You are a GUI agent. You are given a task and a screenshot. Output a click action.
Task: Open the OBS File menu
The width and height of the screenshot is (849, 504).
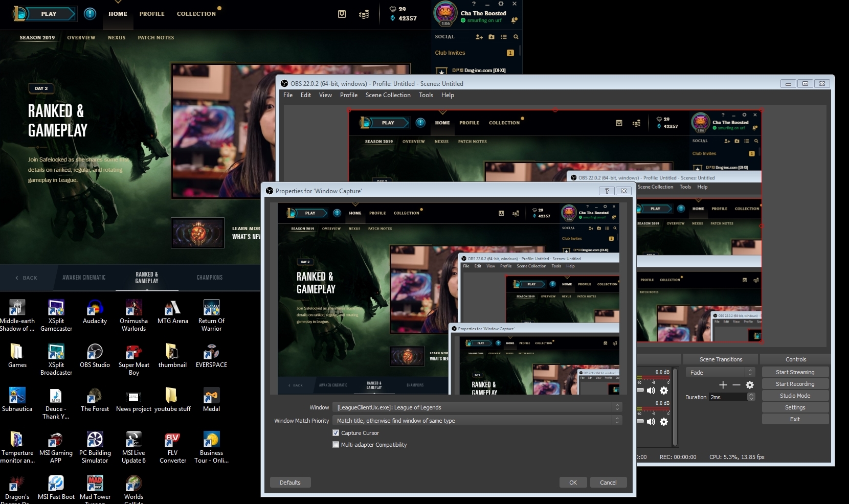tap(288, 95)
